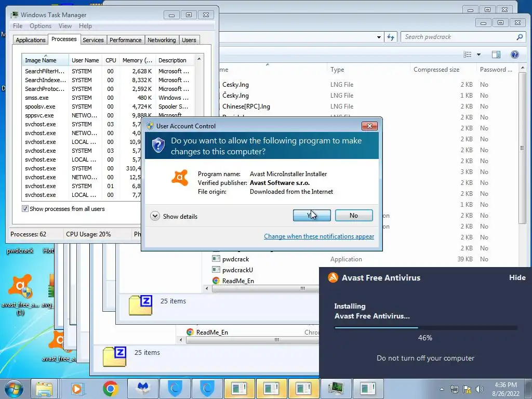Open Google Chrome from the taskbar

[110, 389]
